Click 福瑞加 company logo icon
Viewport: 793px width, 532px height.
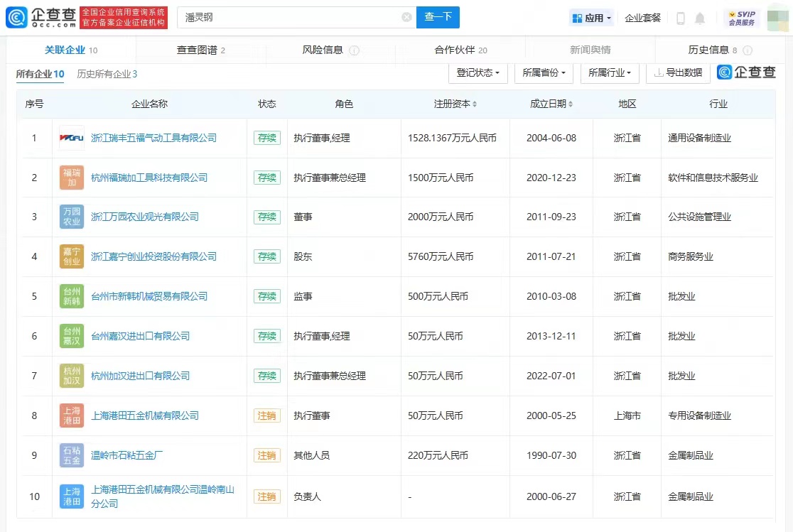(71, 178)
